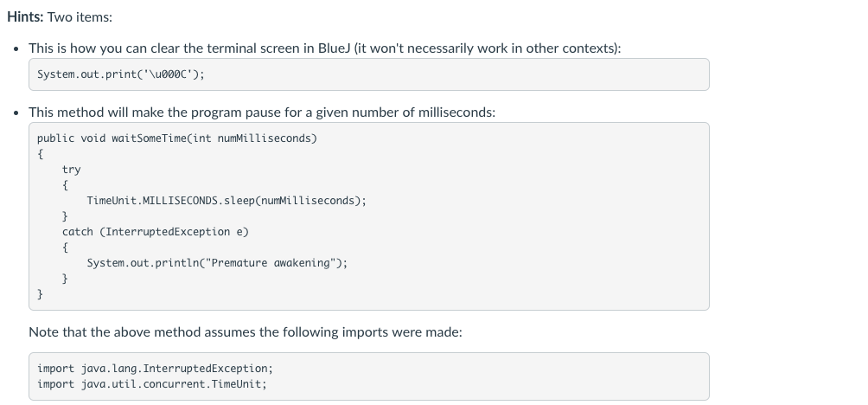Click the 'Premature awakening' println line
Viewport: 868px width, 405px height.
tap(217, 262)
